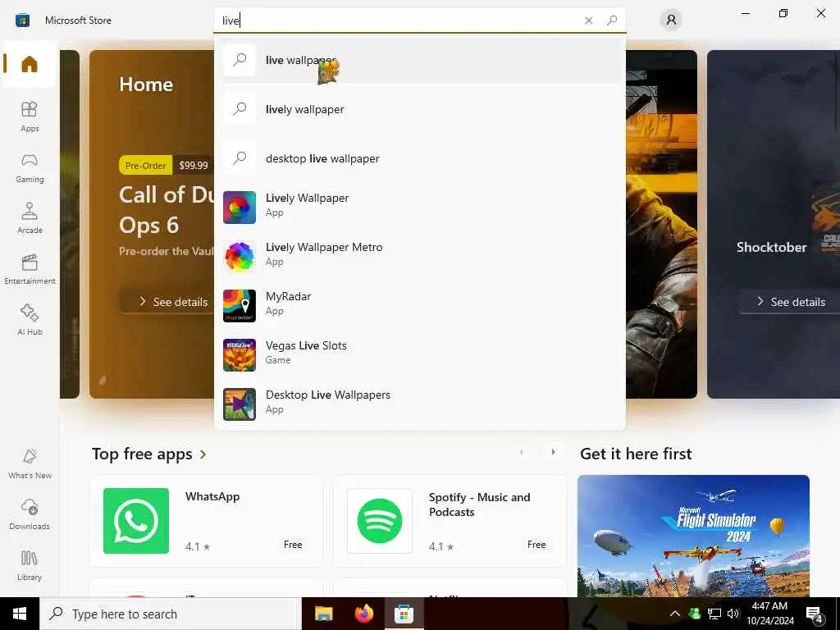Image resolution: width=840 pixels, height=630 pixels.
Task: Open the WhatsApp app icon
Action: pyautogui.click(x=136, y=521)
